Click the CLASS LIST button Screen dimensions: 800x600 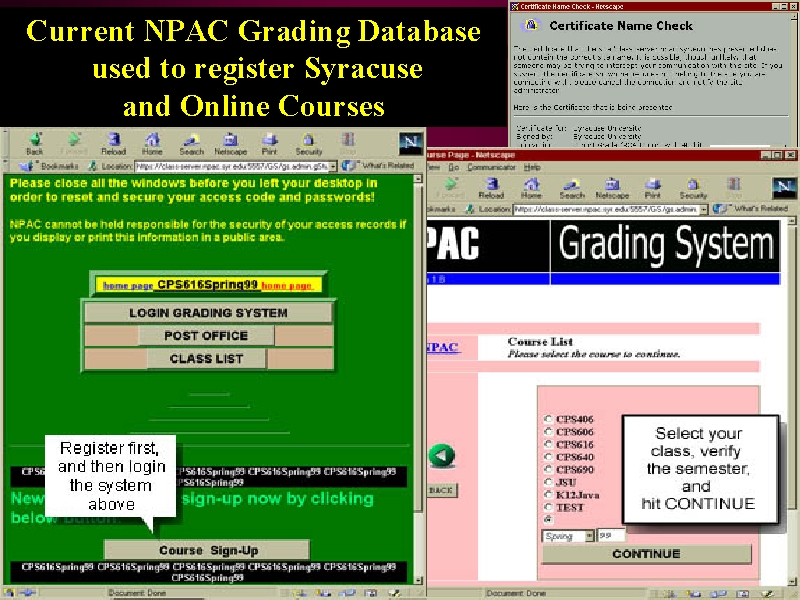(x=206, y=359)
